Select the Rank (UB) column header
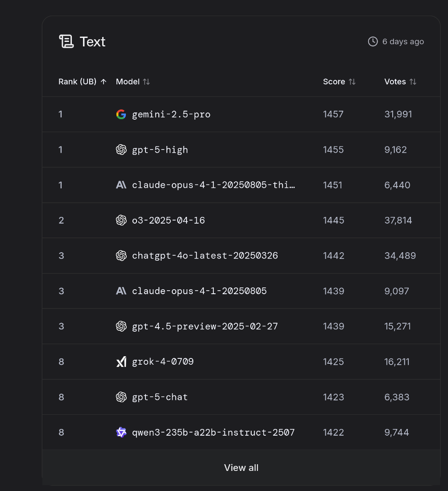The width and height of the screenshot is (448, 491). click(77, 82)
